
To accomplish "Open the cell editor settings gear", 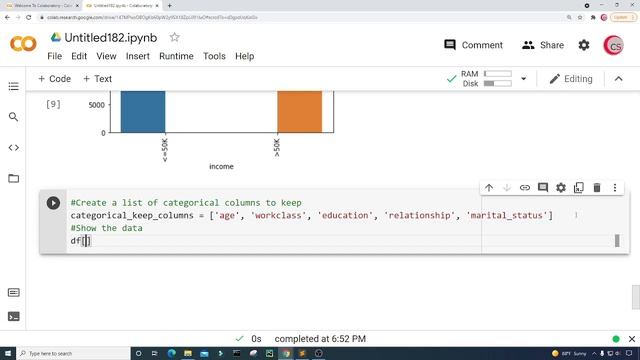I will click(561, 188).
